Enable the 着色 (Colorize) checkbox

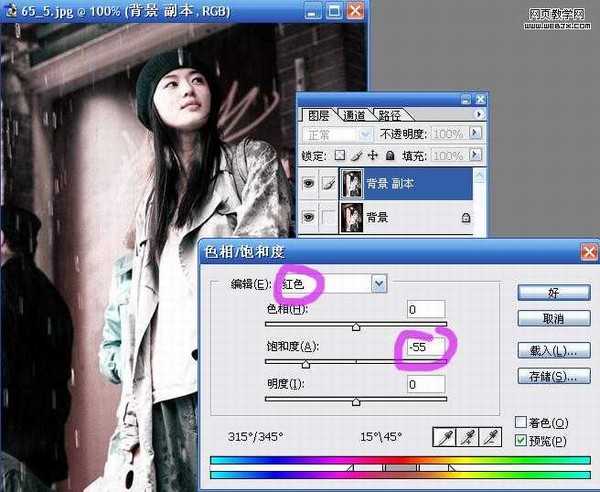pyautogui.click(x=520, y=423)
